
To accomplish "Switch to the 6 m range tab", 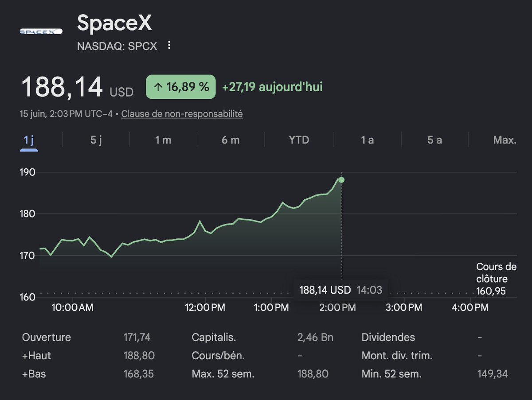I will [231, 140].
